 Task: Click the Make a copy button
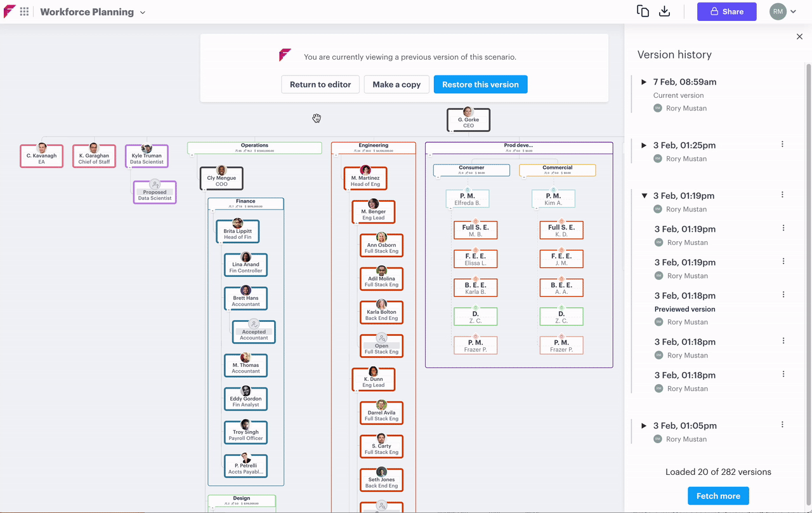coord(396,84)
